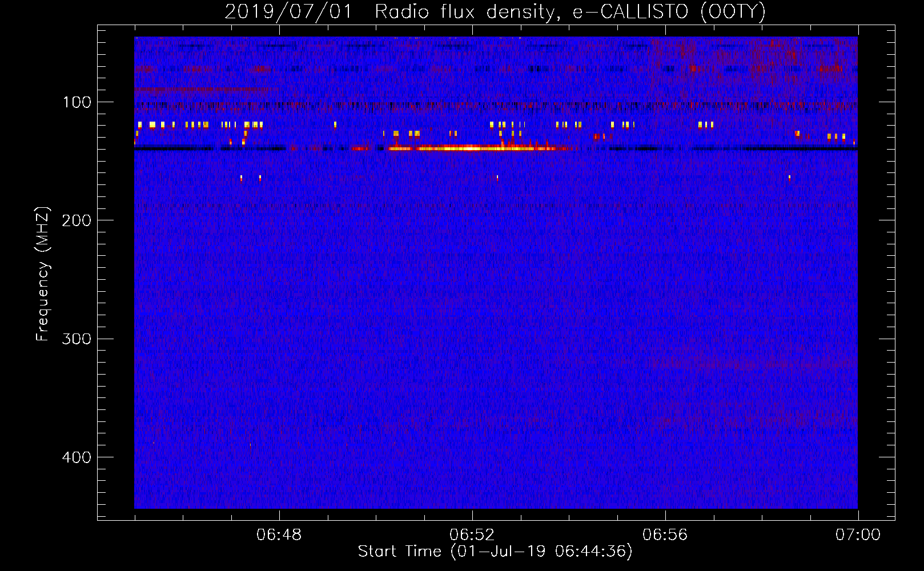Click the '06:52' time tick label
Screen dimensions: 924x571
click(472, 535)
